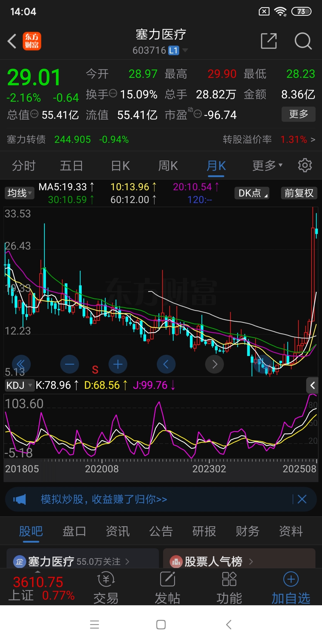Viewport: 322px width, 644px height.
Task: Dismiss the promotion banner X
Action: coord(302,499)
